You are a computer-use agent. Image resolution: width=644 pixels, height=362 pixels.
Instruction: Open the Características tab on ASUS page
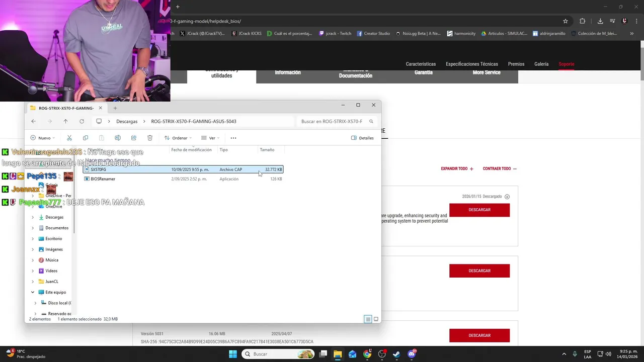click(421, 64)
